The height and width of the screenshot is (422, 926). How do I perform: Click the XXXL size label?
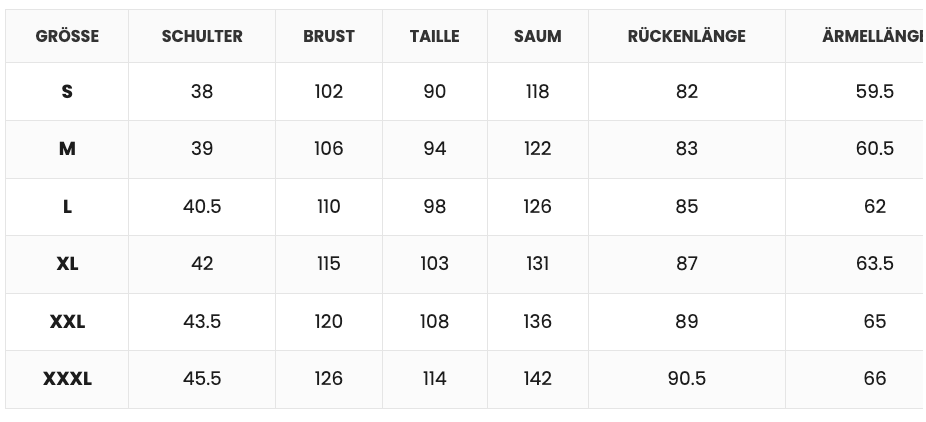(x=67, y=379)
